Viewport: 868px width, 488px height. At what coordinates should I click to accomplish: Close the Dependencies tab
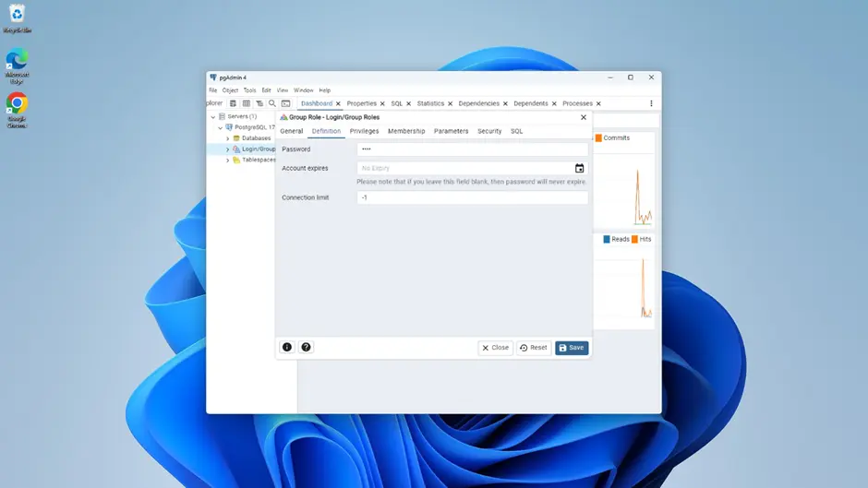click(x=505, y=103)
